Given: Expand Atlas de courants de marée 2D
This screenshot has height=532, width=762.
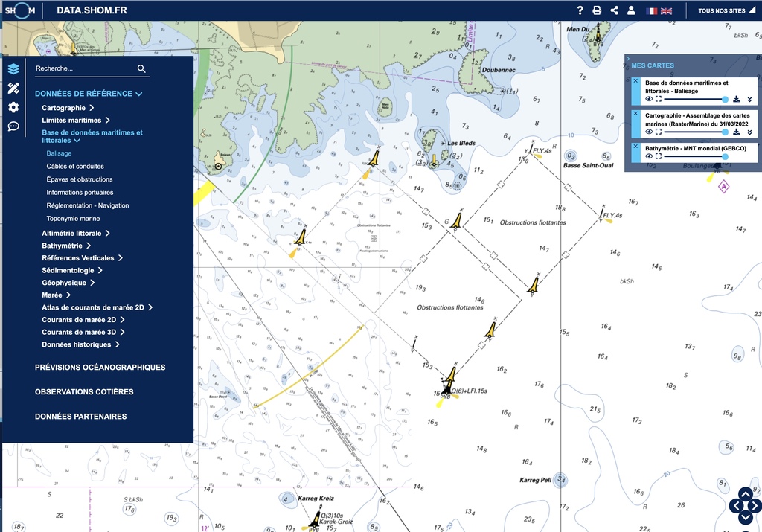Looking at the screenshot, I should (97, 307).
